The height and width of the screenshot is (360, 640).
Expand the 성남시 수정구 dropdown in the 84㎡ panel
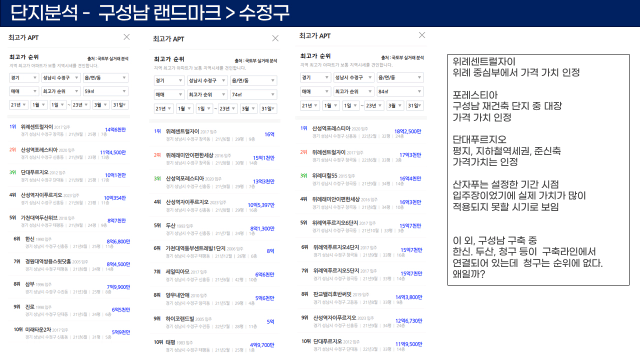pyautogui.click(x=353, y=77)
